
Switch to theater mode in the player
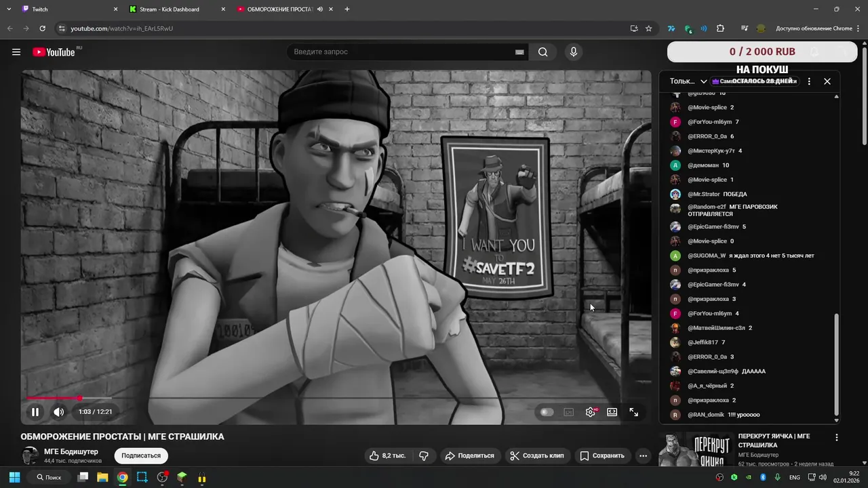pyautogui.click(x=612, y=412)
